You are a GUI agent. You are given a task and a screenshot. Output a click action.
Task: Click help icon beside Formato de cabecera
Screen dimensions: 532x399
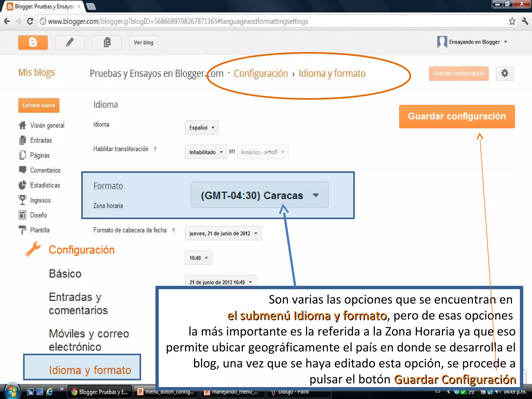click(x=174, y=230)
